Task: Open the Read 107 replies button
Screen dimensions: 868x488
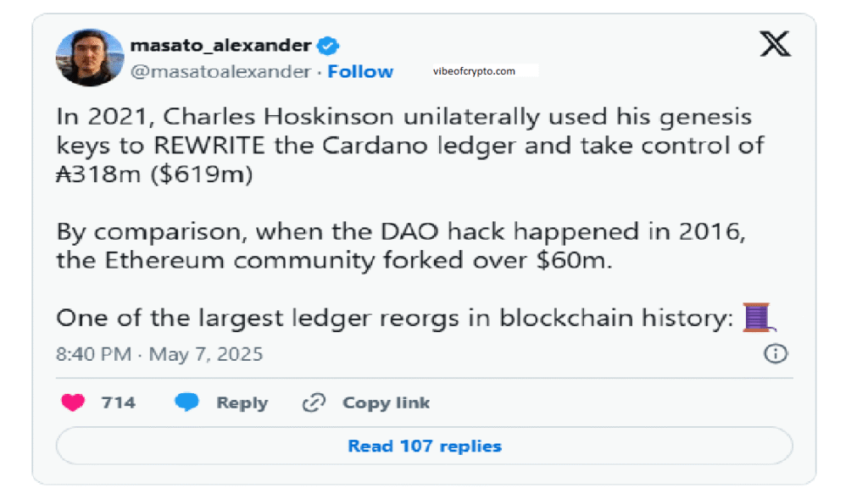Action: tap(424, 446)
